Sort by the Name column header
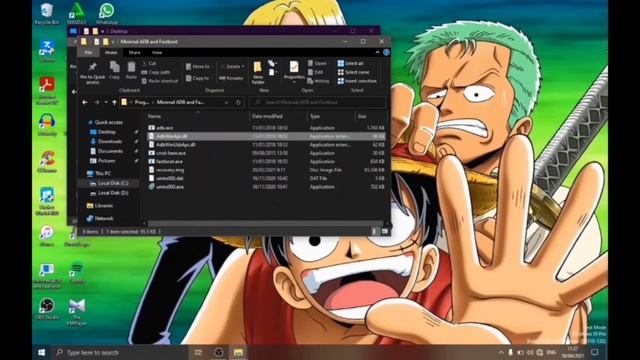Viewport: 640px width, 360px height. click(x=154, y=116)
